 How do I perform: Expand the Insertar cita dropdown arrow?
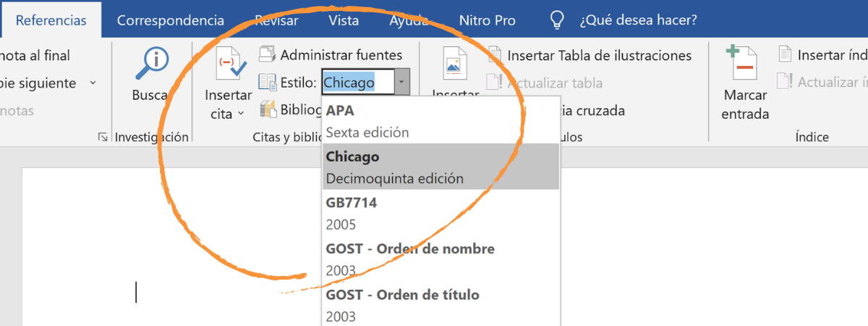coord(239,114)
